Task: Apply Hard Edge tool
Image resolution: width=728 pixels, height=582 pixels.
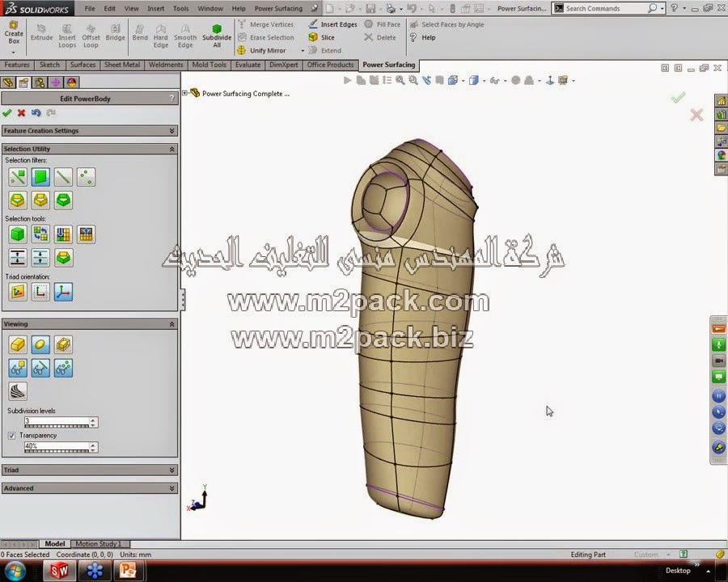Action: point(161,36)
